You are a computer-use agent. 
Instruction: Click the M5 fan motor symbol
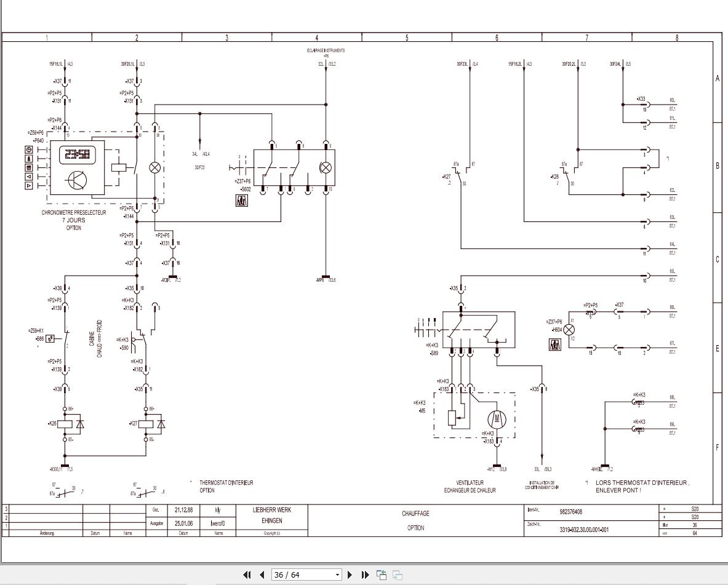497,420
